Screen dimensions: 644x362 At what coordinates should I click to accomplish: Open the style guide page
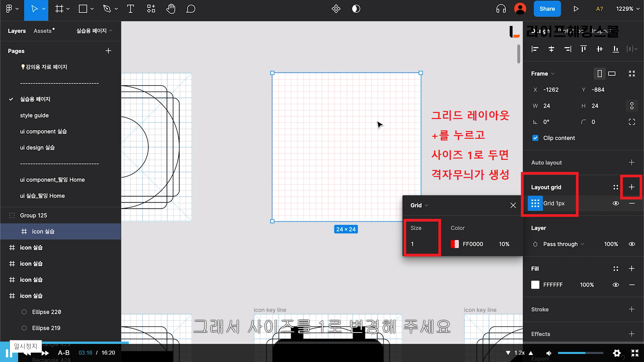click(34, 115)
